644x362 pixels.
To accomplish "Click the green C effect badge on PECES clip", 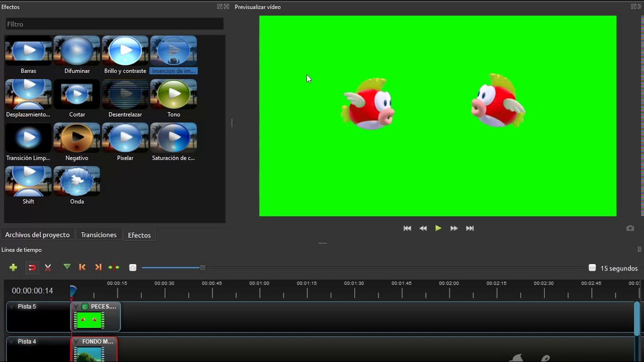I will [x=85, y=306].
